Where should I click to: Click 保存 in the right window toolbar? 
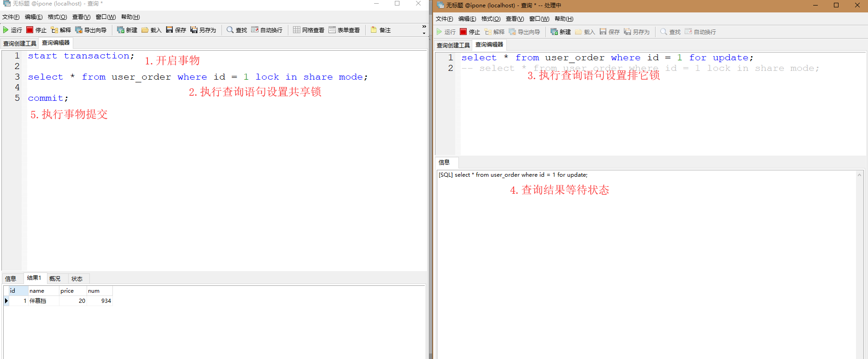coord(610,32)
